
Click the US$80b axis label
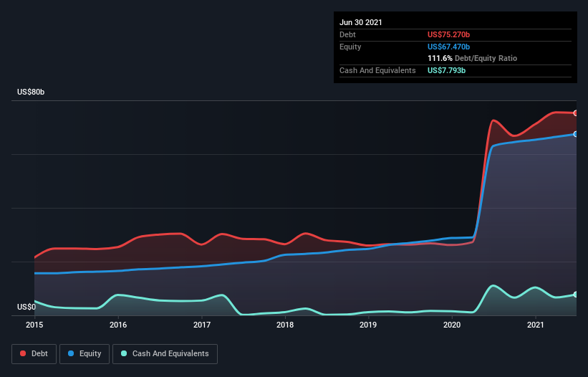tap(31, 92)
